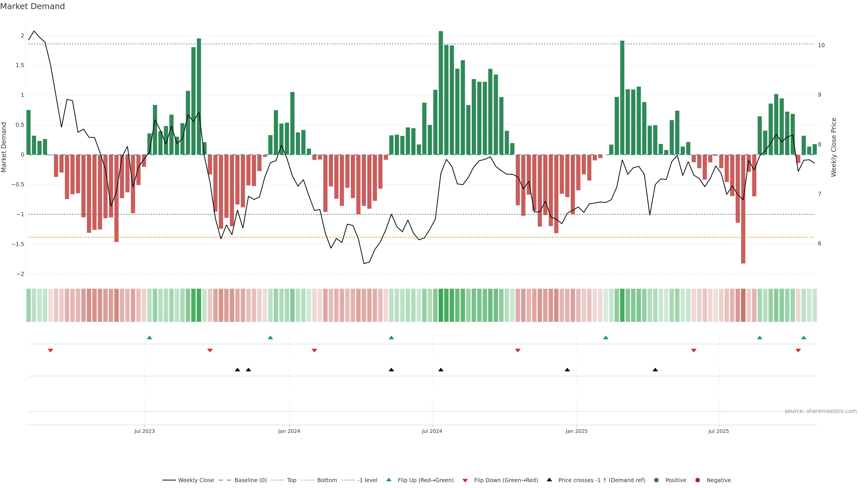868x488 pixels.
Task: Click the Weekly Close Price axis title
Action: pos(834,147)
